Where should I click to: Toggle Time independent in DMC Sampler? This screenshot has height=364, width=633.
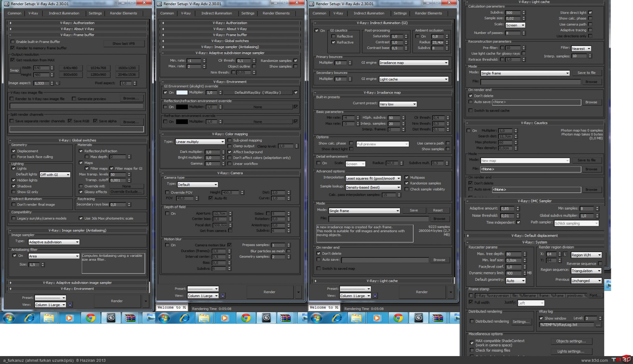(x=518, y=222)
